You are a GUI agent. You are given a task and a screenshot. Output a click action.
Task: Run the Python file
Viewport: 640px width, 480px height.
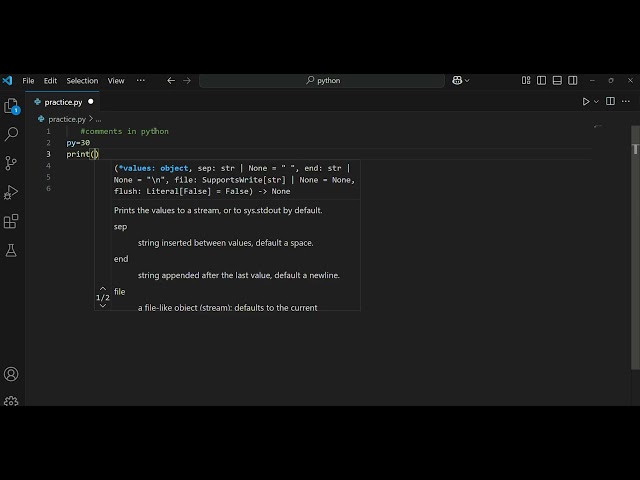tap(586, 101)
